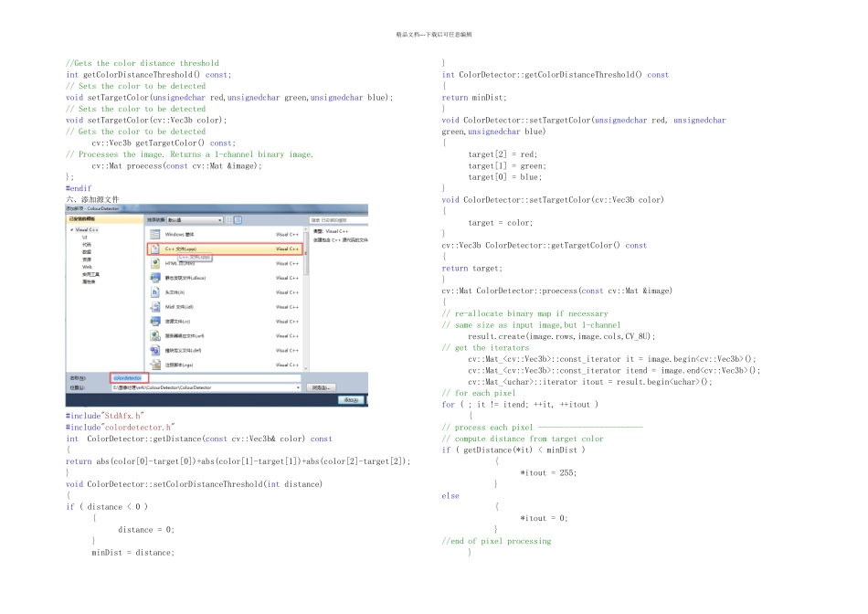Select the module definition (.def) template
The image size is (868, 614).
click(225, 351)
